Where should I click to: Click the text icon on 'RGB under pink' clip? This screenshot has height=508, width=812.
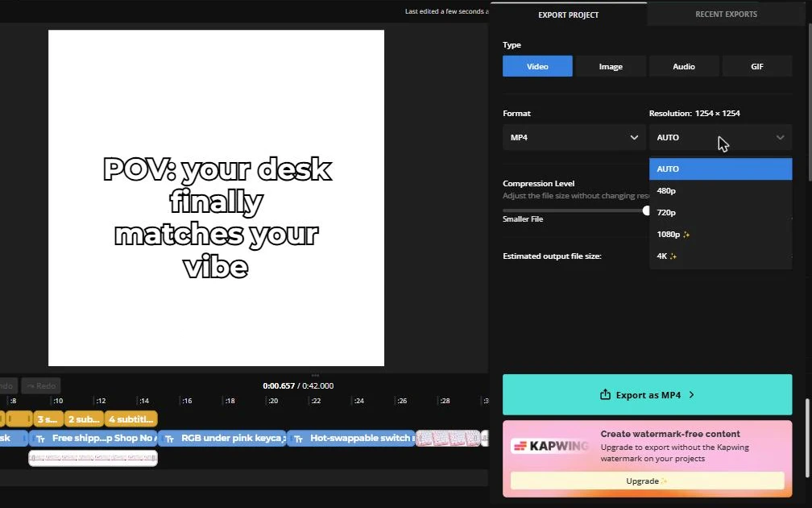pos(169,439)
